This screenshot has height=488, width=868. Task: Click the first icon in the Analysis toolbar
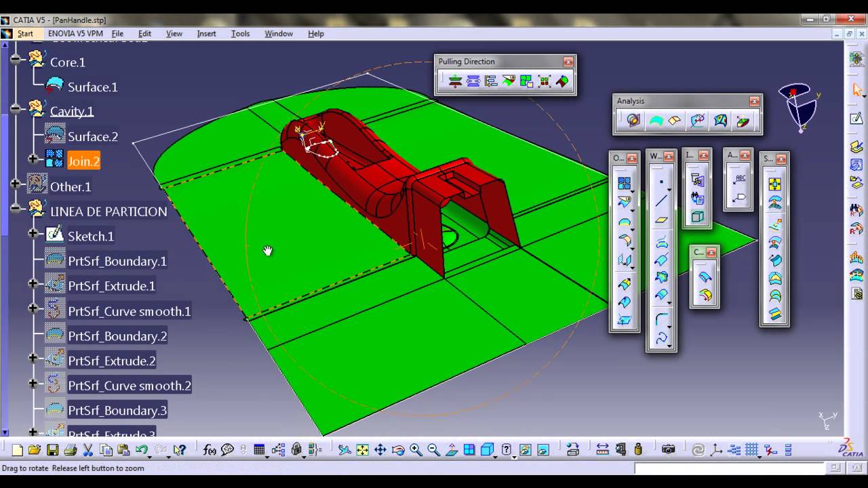tap(633, 121)
